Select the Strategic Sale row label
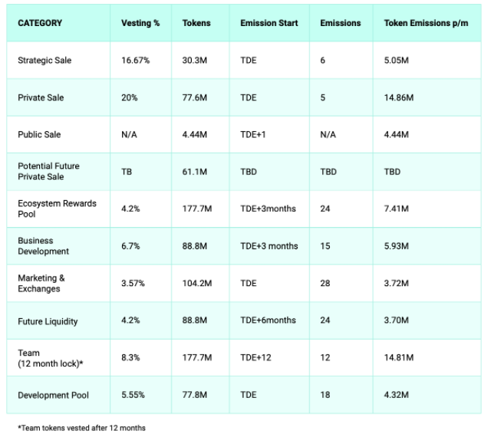504x434 pixels. tap(44, 61)
